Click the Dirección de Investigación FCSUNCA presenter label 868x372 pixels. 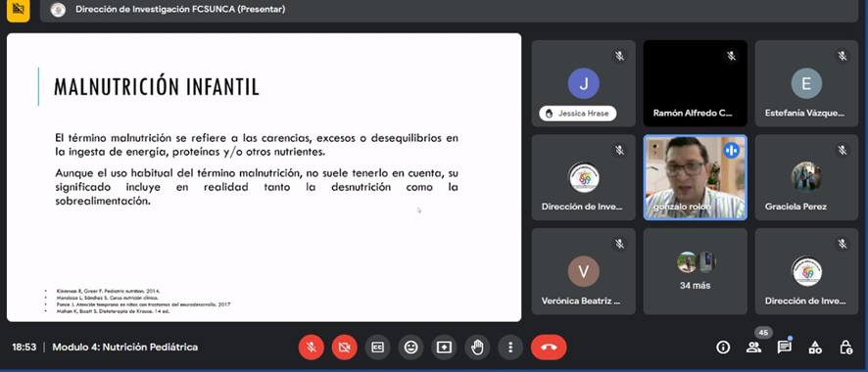click(x=180, y=10)
